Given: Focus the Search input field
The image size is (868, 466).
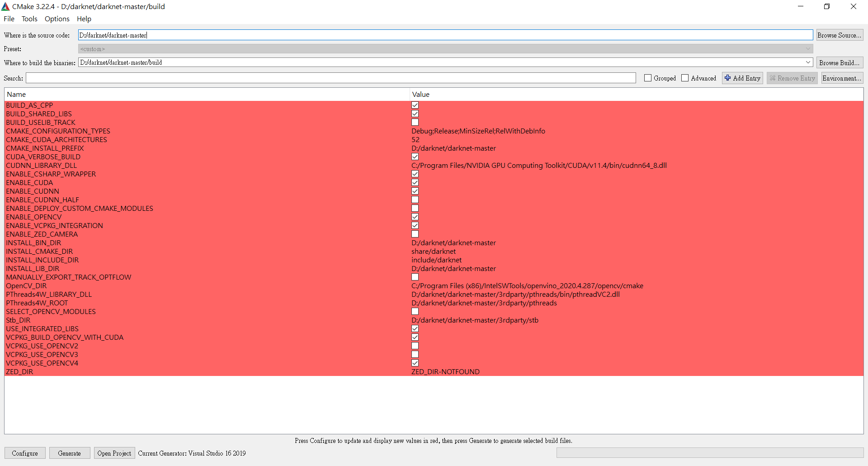Looking at the screenshot, I should 331,78.
